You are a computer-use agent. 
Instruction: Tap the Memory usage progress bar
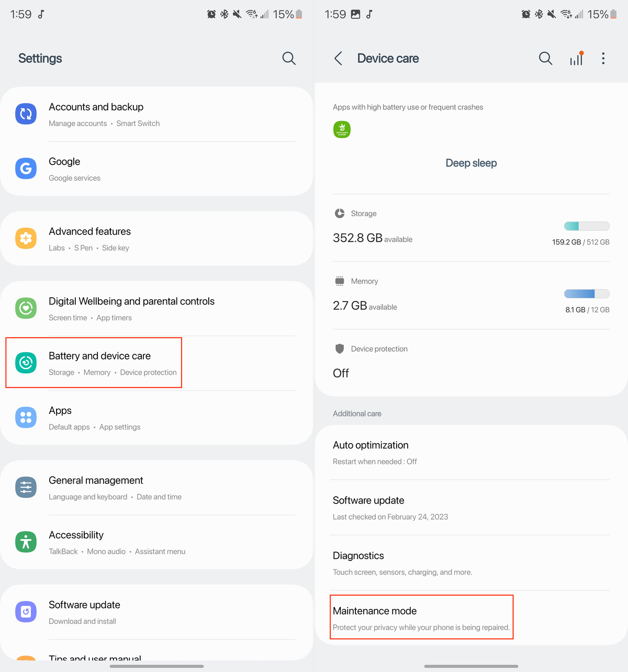point(586,294)
